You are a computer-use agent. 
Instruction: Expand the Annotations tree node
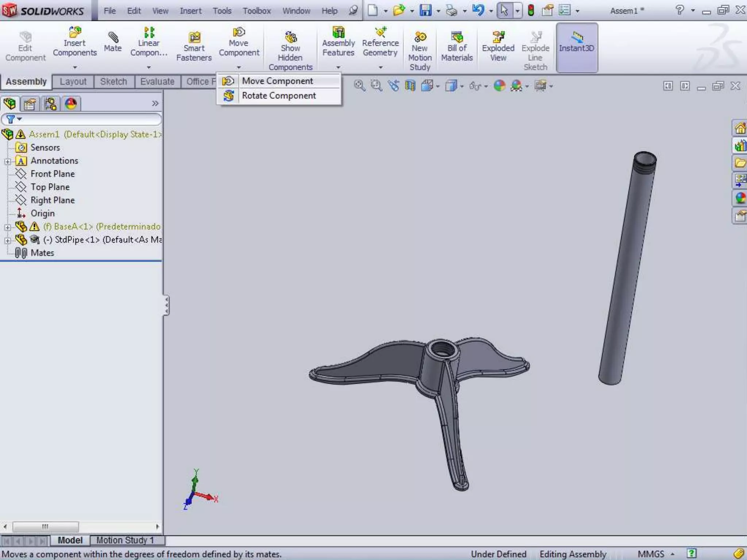tap(8, 162)
